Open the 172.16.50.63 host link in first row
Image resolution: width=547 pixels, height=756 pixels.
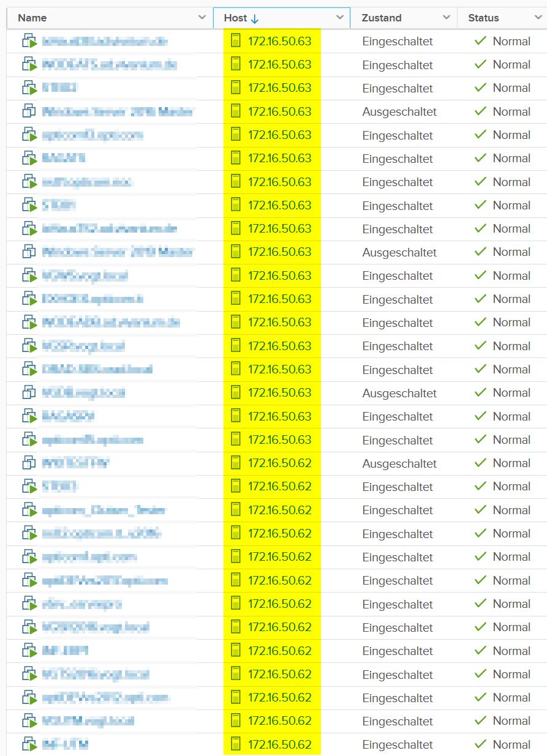(279, 42)
